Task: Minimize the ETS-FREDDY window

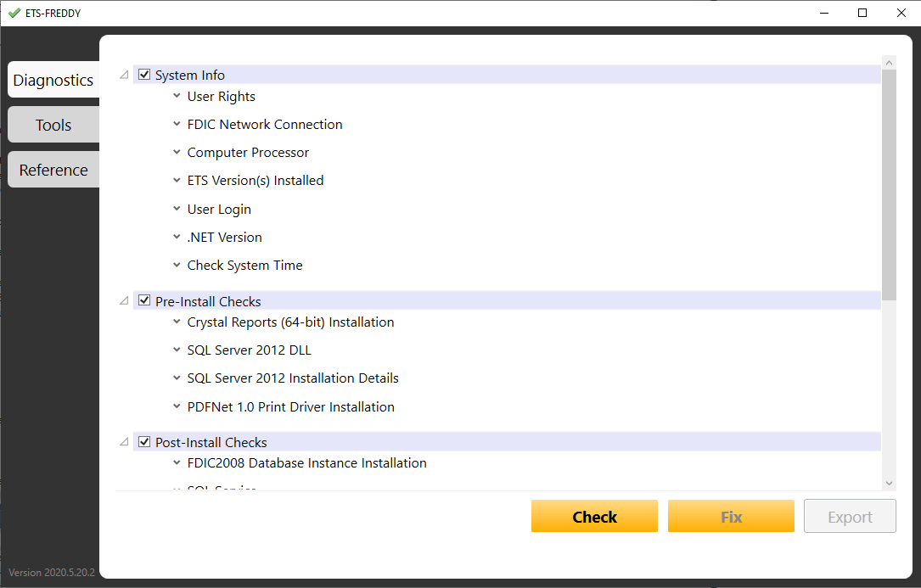Action: [x=824, y=13]
